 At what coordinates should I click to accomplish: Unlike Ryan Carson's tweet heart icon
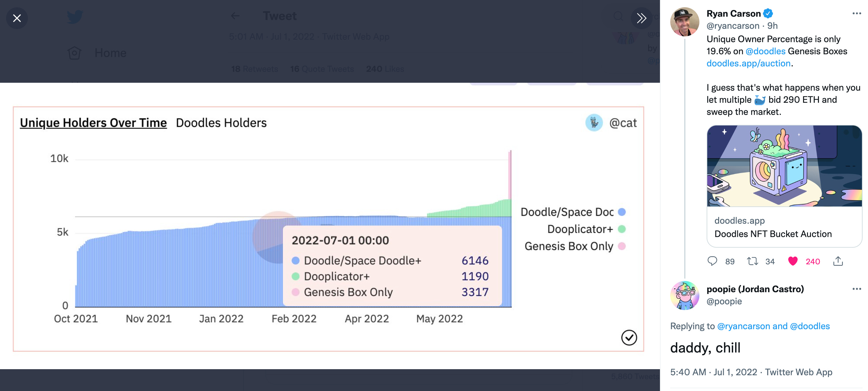pyautogui.click(x=792, y=261)
